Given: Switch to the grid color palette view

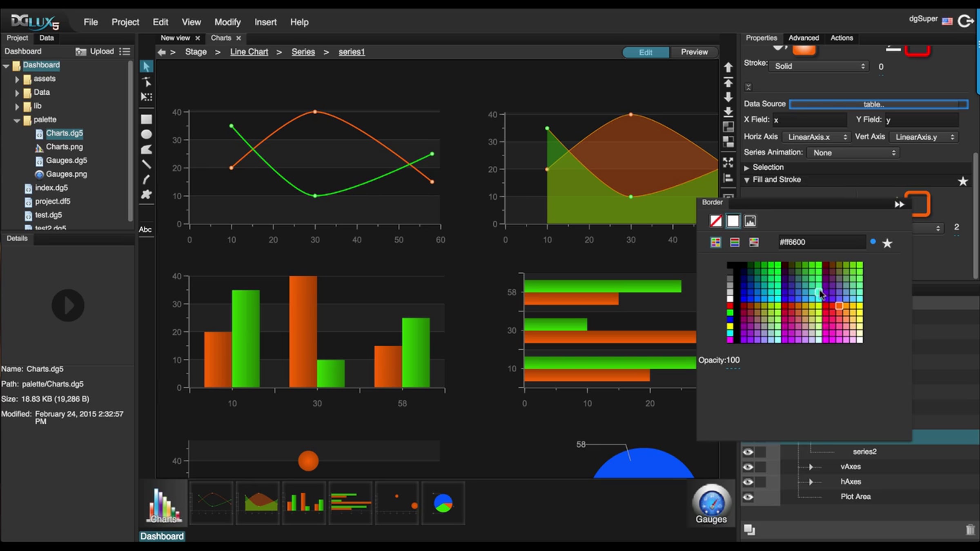Looking at the screenshot, I should click(716, 242).
